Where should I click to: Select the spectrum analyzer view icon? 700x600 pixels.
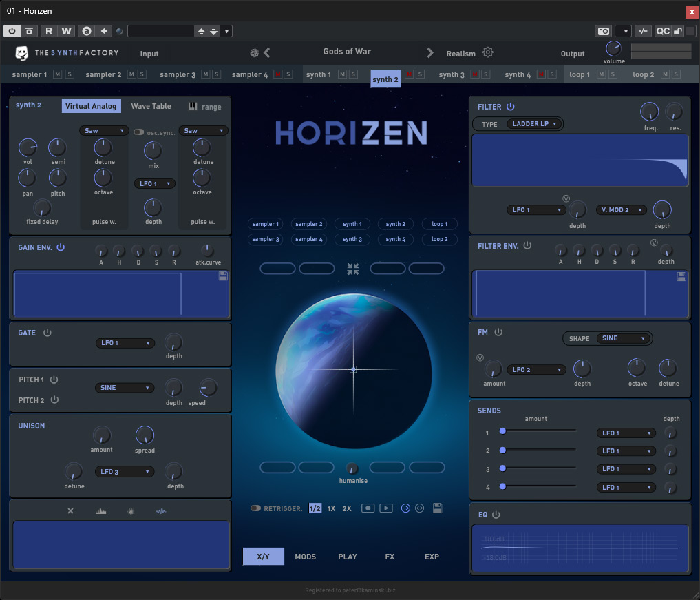pos(101,510)
